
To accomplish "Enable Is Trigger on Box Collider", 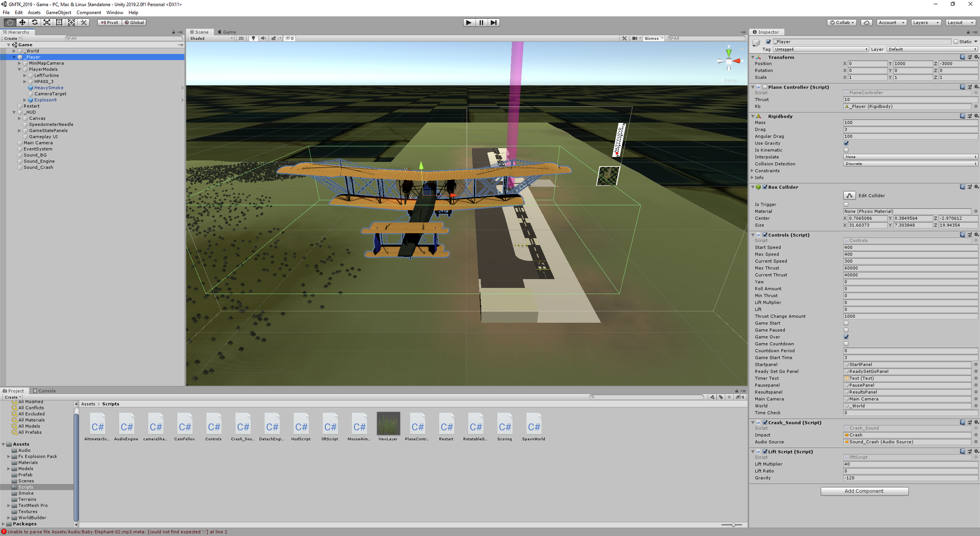I will tap(846, 204).
